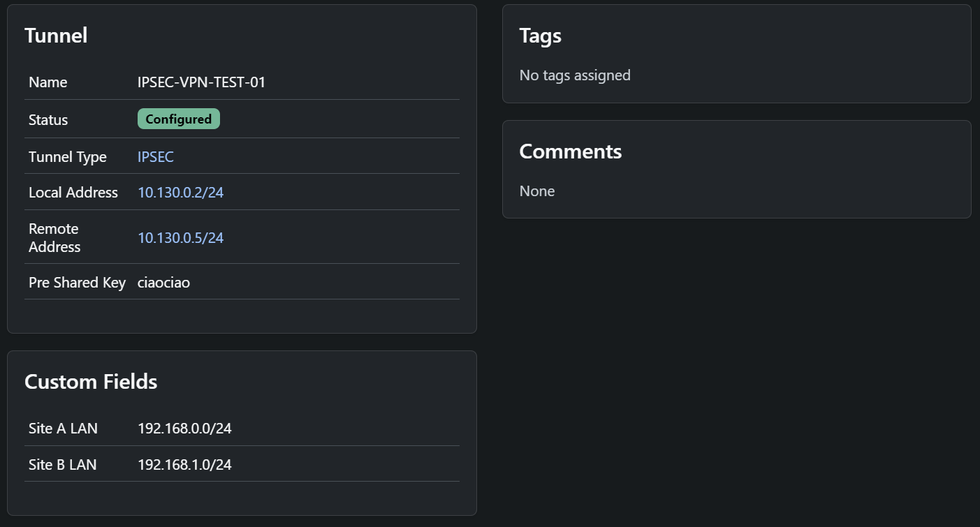
Task: Open the Remote Address 10.130.0.5/24 link
Action: [x=180, y=237]
